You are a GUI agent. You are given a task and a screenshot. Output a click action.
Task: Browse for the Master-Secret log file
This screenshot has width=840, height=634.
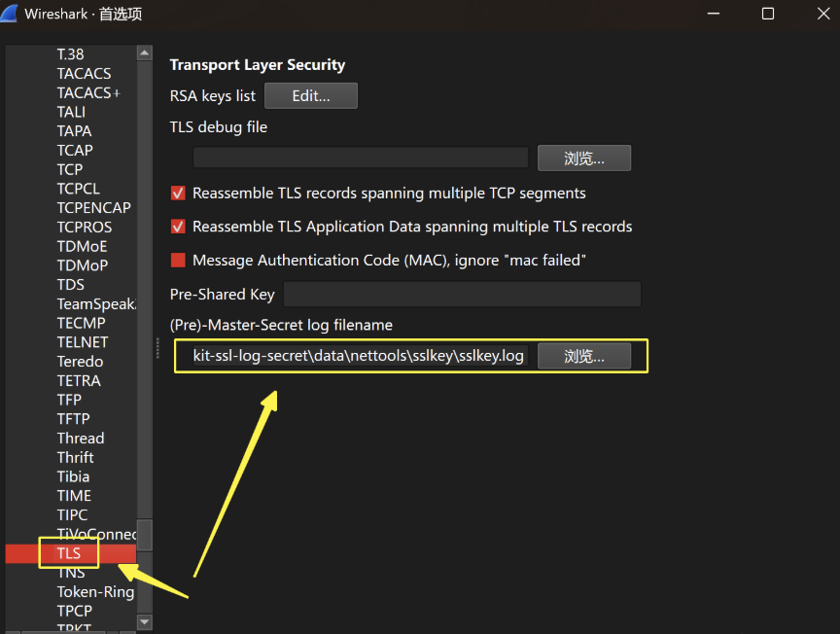(584, 356)
